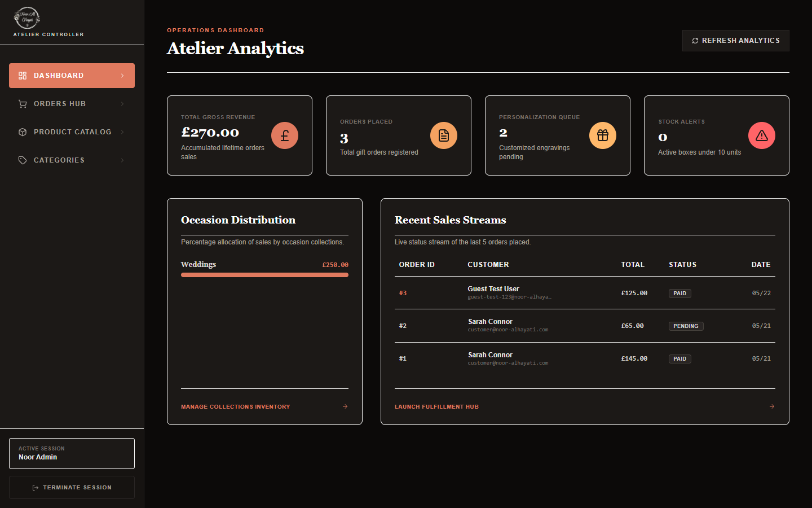Click the Stock Alerts warning triangle icon
812x508 pixels.
click(762, 135)
